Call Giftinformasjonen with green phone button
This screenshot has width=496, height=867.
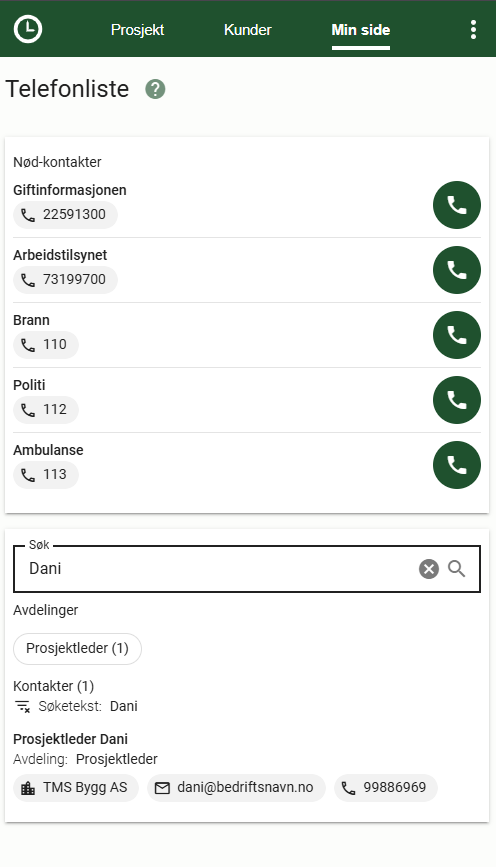coord(457,205)
